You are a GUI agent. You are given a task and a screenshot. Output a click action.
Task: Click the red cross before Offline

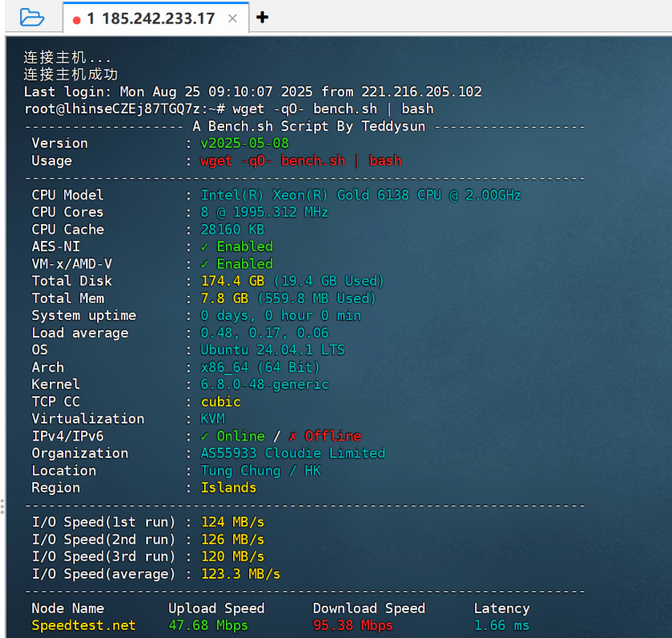tap(293, 436)
